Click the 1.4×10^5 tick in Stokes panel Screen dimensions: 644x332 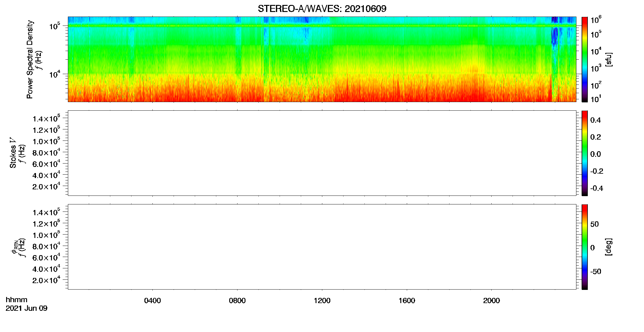coord(46,118)
